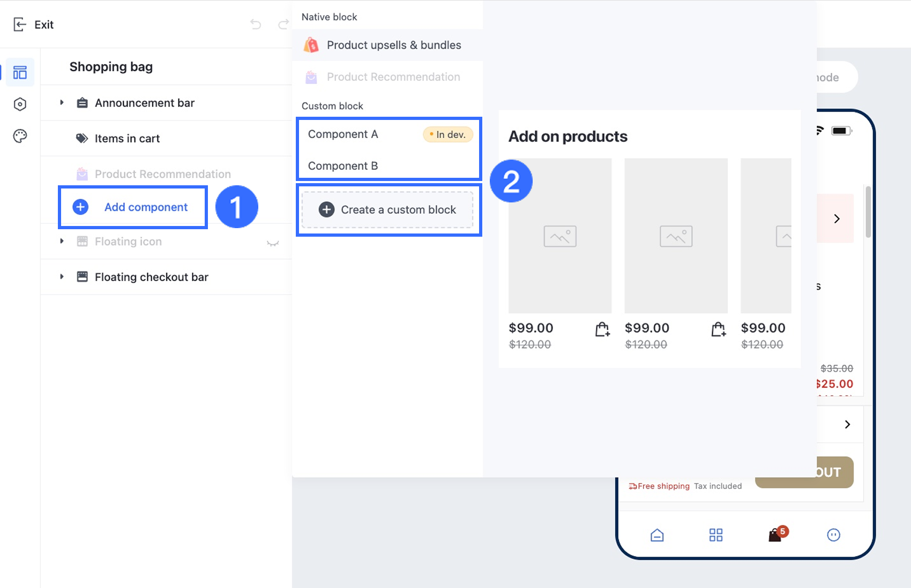
Task: Show the hidden Floating icon component
Action: (273, 243)
